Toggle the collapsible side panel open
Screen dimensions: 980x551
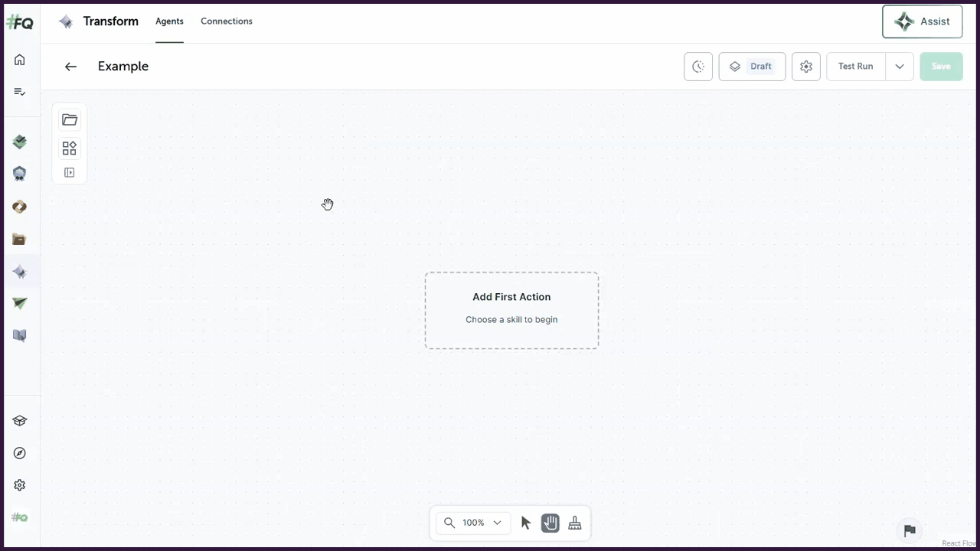pos(69,172)
